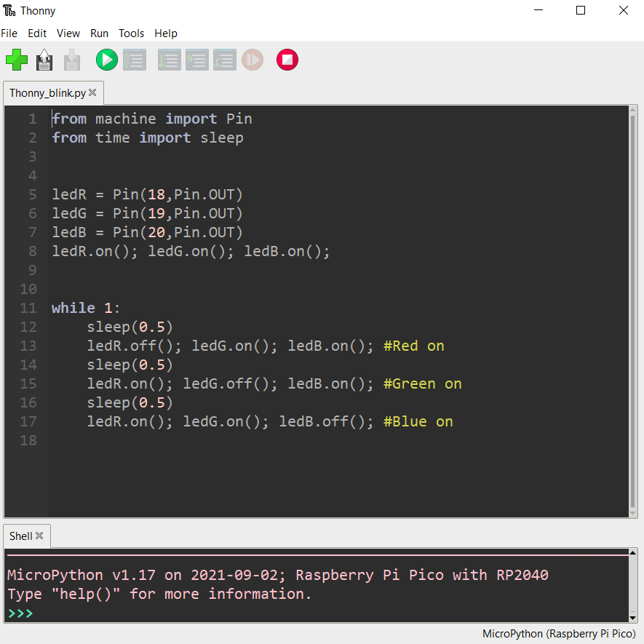Click line 'ledR = Pin(18,Pin.OUT)'

(x=148, y=195)
